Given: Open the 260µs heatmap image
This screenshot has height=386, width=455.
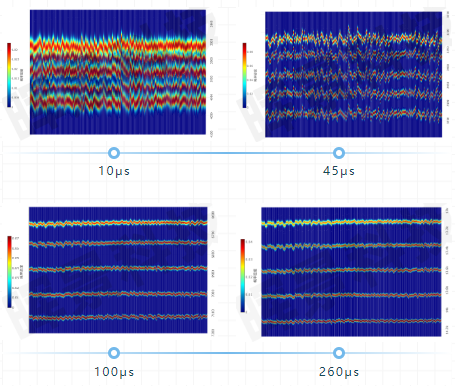Looking at the screenshot, I should pos(351,272).
